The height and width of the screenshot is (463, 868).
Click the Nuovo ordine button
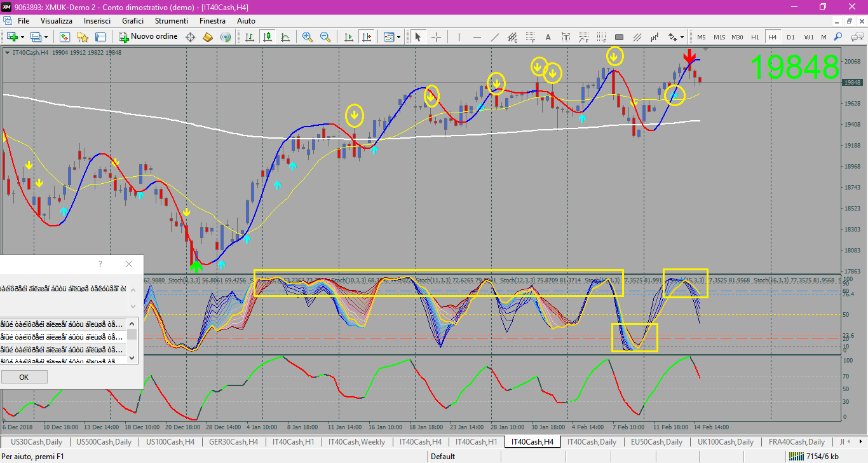coord(149,37)
